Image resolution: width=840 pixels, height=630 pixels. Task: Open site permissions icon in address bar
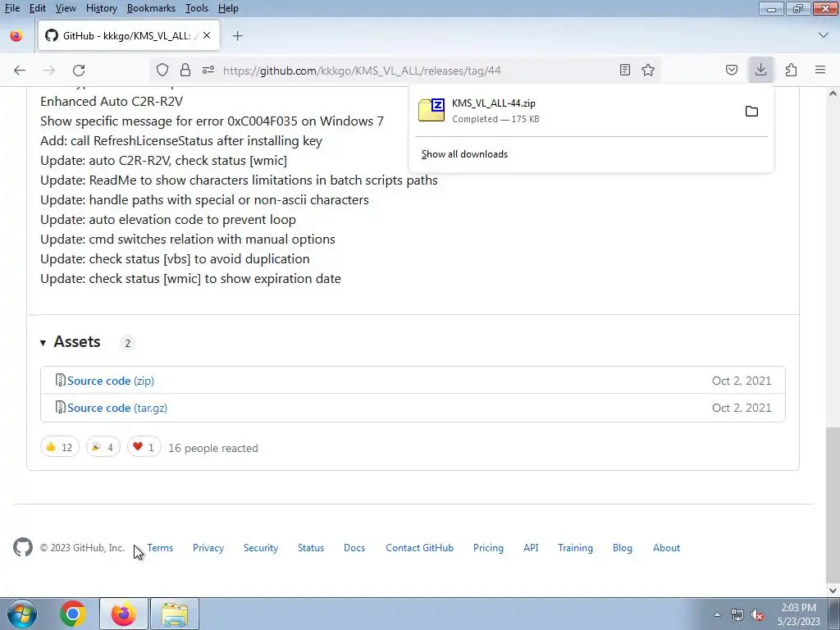pyautogui.click(x=208, y=71)
